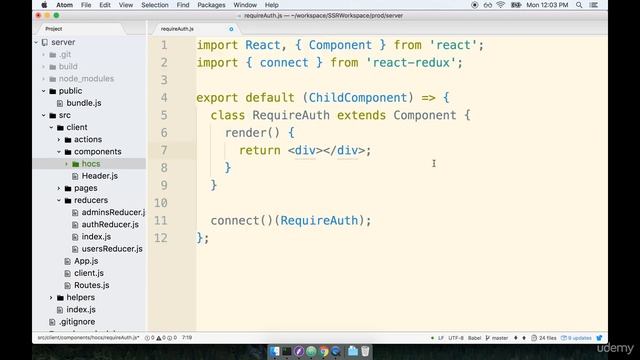
Task: Click the 24 files git status
Action: click(x=544, y=338)
